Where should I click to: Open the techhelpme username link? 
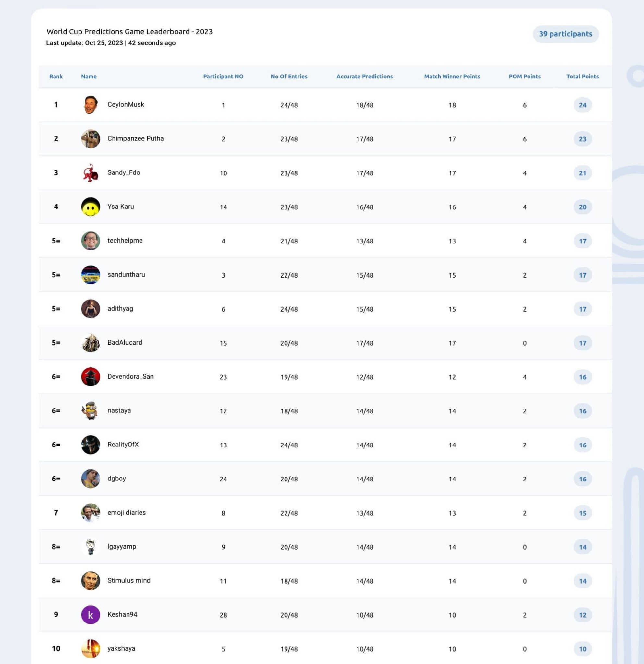(x=125, y=241)
